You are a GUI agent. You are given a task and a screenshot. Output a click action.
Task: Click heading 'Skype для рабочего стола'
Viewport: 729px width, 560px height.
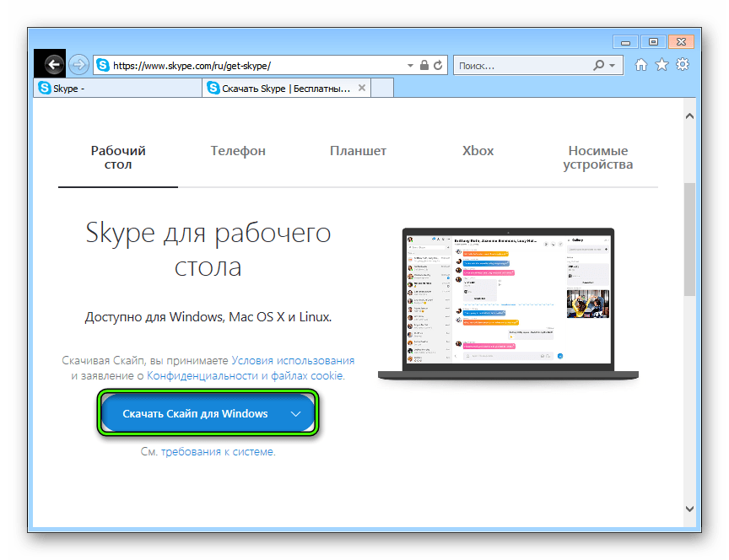[x=208, y=249]
